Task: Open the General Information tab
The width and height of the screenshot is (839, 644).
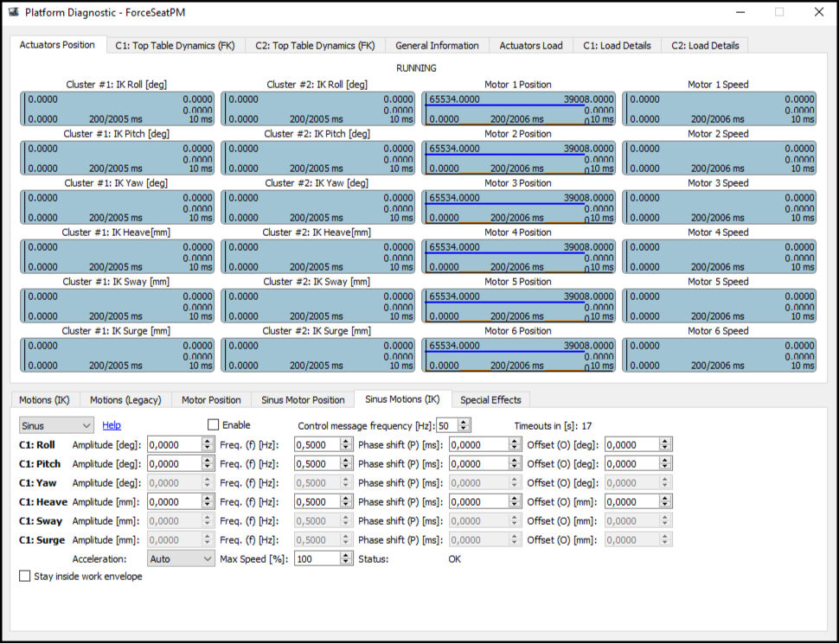Action: pos(437,46)
